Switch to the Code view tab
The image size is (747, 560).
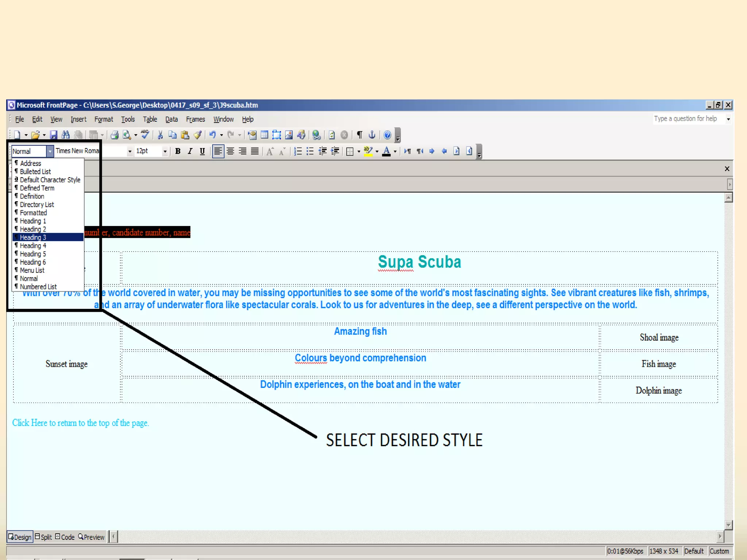(65, 537)
